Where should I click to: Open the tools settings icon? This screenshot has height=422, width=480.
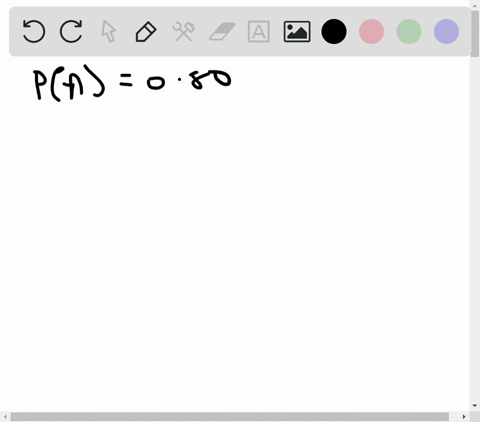click(184, 31)
